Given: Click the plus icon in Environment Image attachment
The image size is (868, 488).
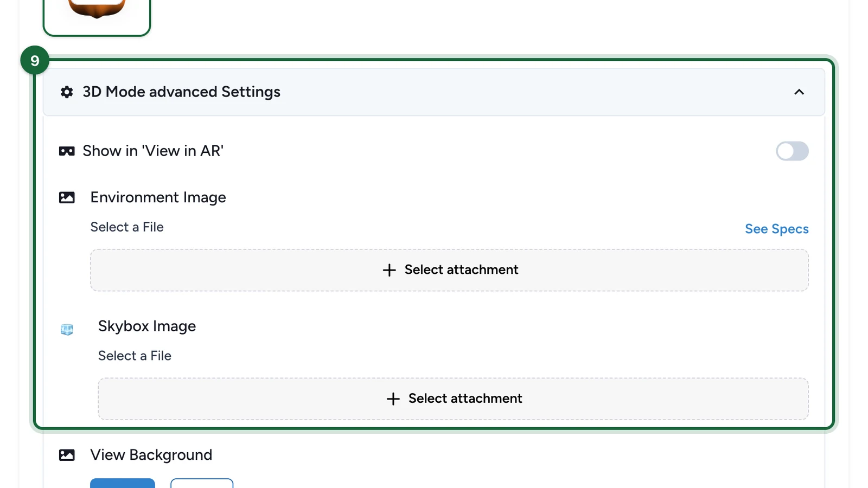Looking at the screenshot, I should point(389,270).
